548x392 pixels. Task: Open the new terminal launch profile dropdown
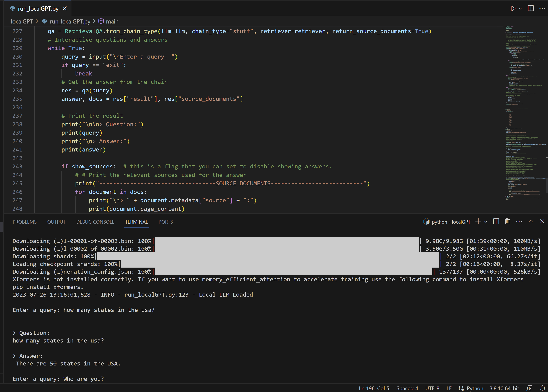486,222
